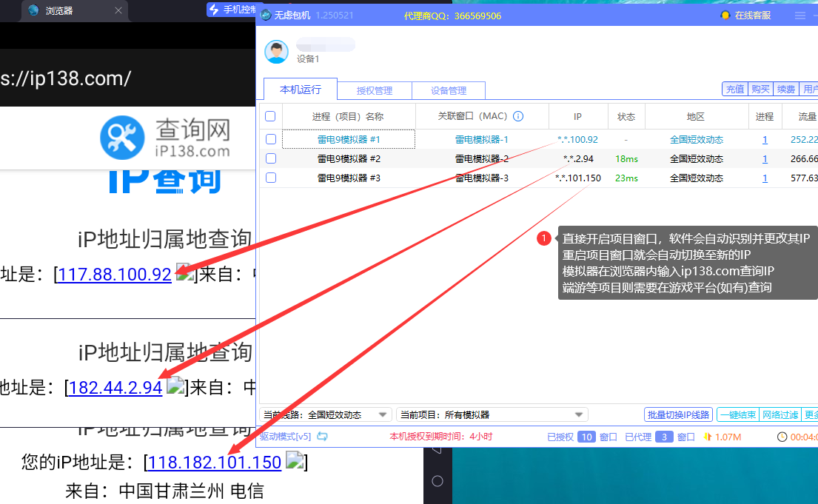The image size is (818, 504).
Task: Switch to the 授权管理 tab
Action: [375, 91]
